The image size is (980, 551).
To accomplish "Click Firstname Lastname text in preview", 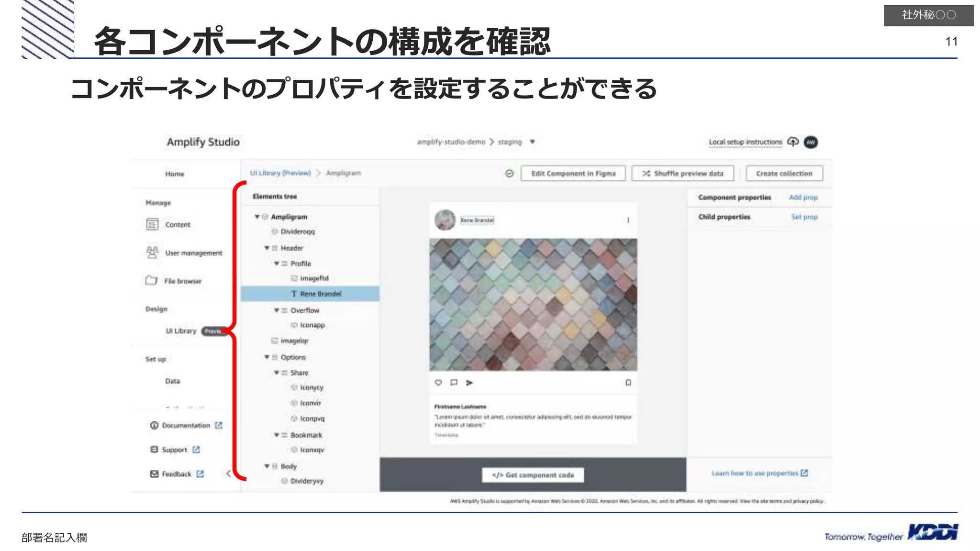I will [x=460, y=407].
